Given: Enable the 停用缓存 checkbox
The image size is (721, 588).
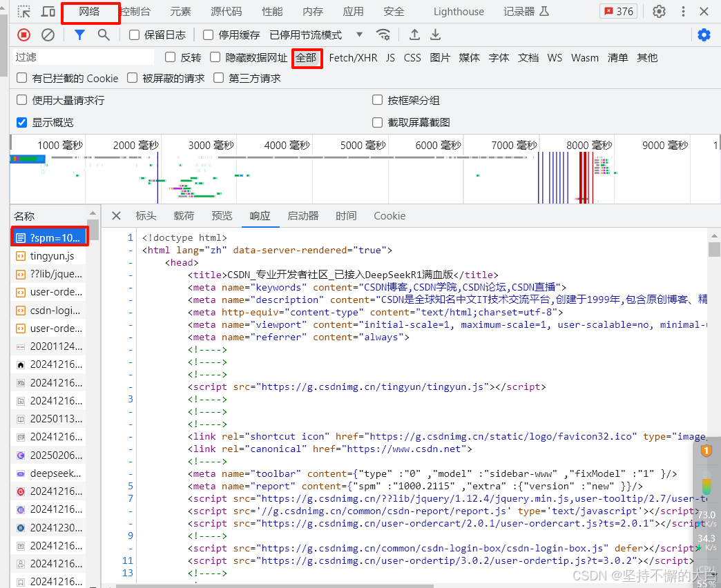Looking at the screenshot, I should (x=209, y=35).
